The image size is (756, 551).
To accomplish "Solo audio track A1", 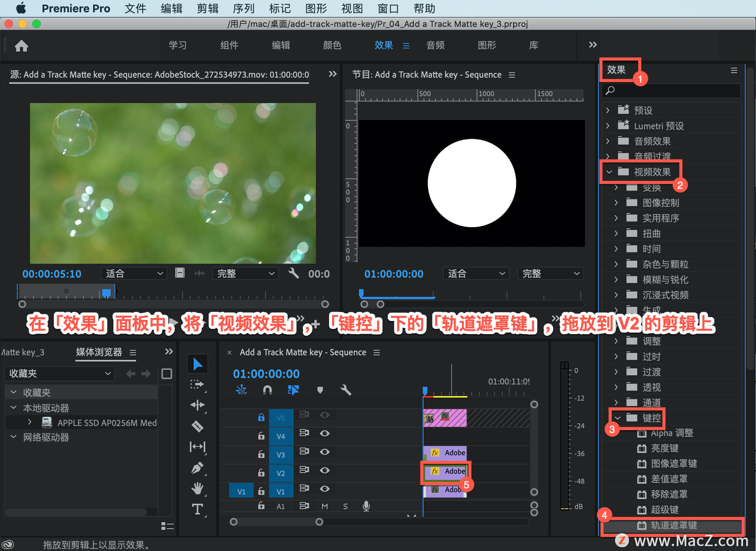I will (x=345, y=506).
